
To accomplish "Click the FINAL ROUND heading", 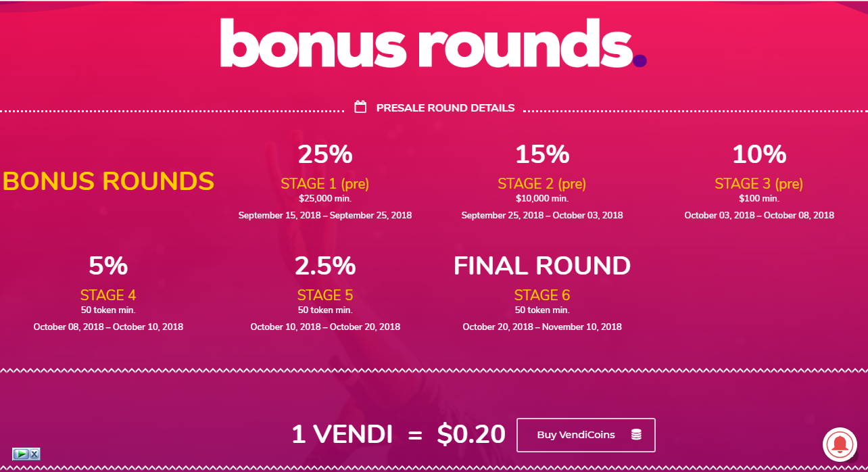I will click(x=542, y=266).
